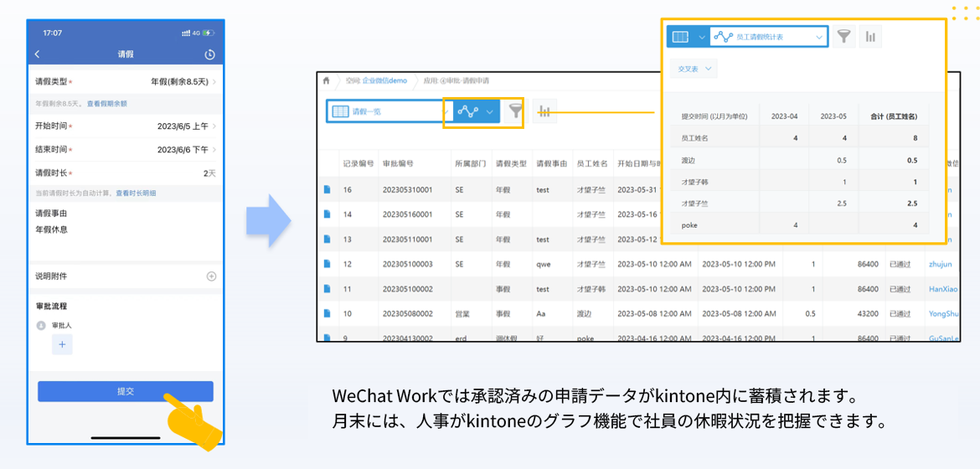The image size is (980, 469).
Task: Click the qwe reason cell
Action: click(543, 264)
